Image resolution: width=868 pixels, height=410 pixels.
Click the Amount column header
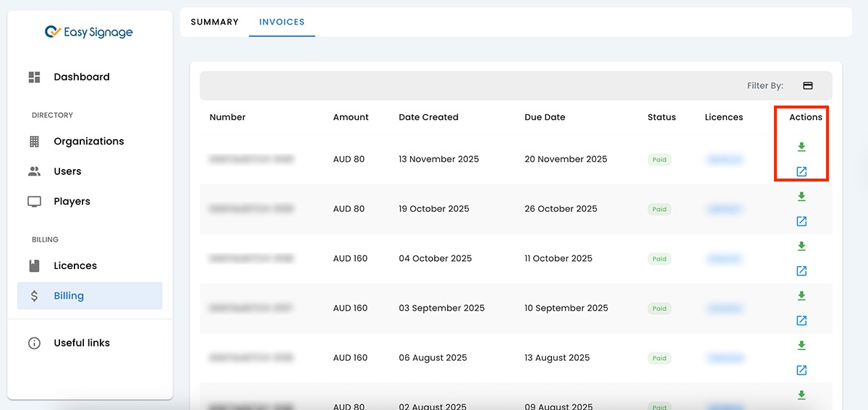351,117
